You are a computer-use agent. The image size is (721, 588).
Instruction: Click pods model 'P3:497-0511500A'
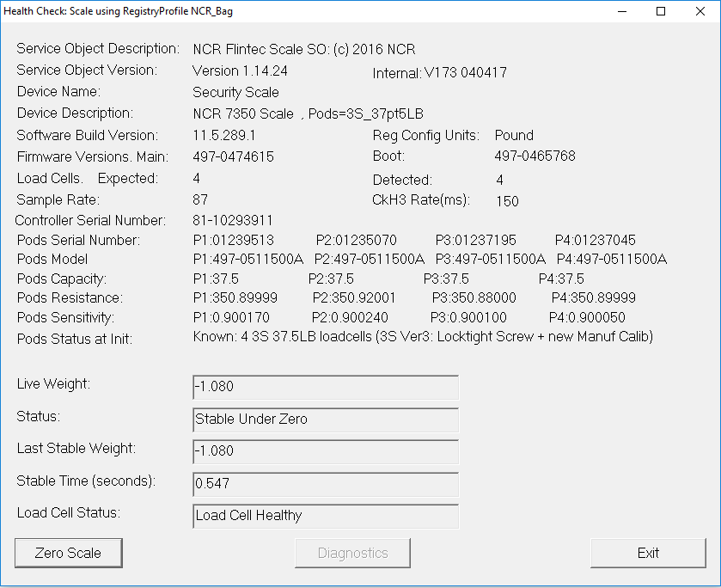491,259
